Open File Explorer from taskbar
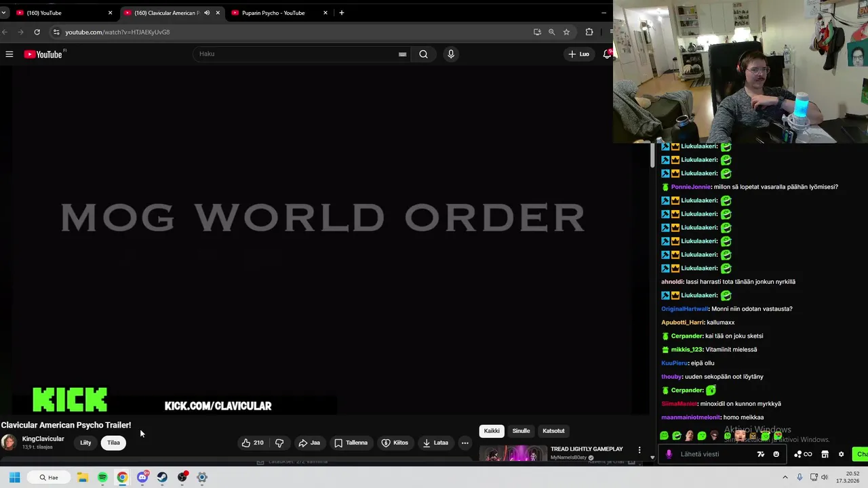Image resolution: width=868 pixels, height=488 pixels. click(x=82, y=477)
